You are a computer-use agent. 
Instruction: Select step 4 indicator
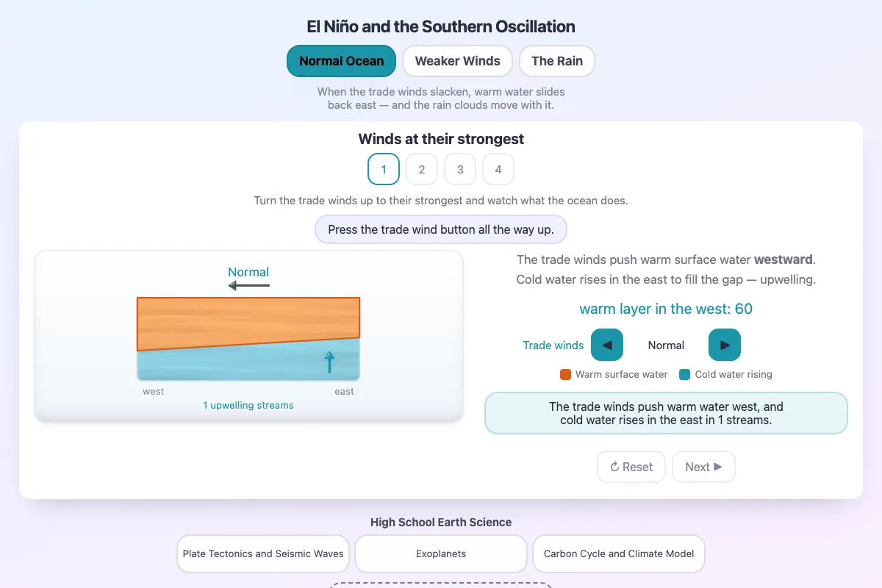(498, 169)
